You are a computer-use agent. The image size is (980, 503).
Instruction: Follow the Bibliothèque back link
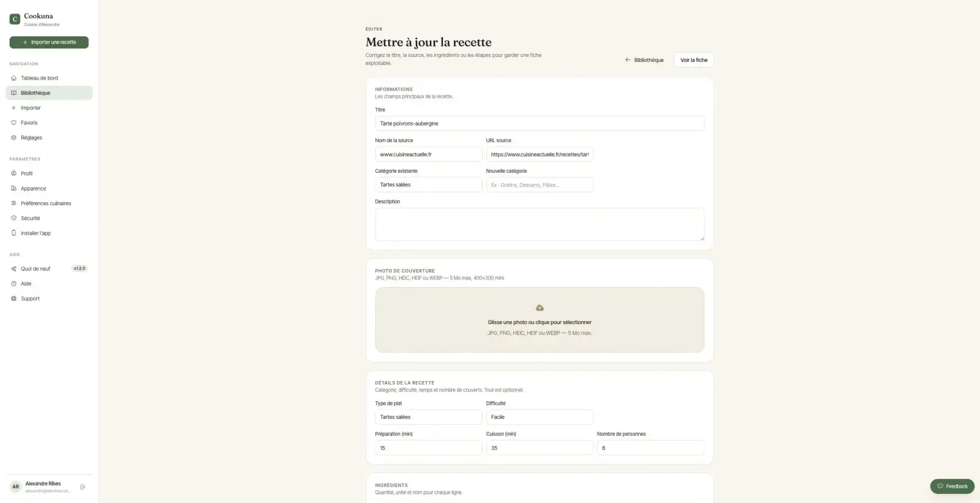coord(644,60)
